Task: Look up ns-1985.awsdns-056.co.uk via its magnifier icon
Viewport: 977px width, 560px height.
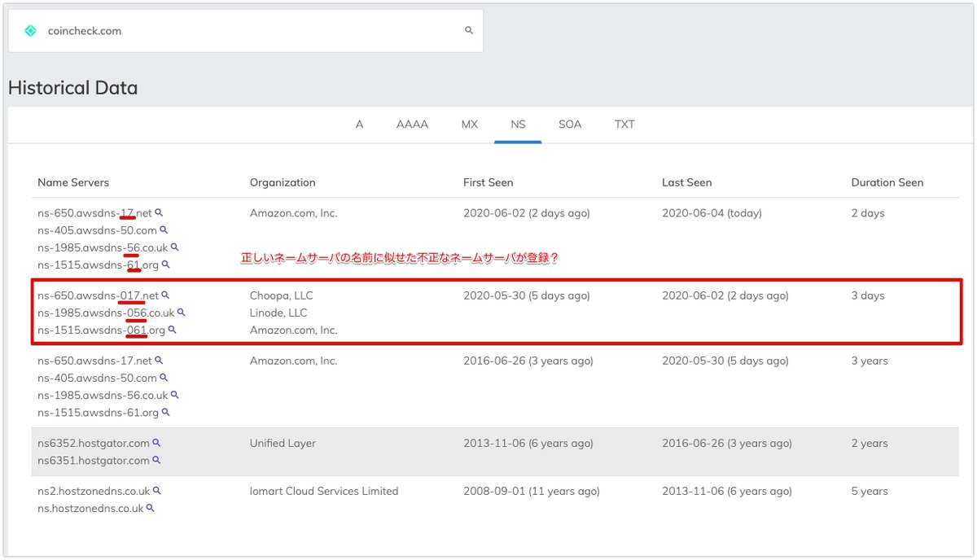Action: [181, 313]
